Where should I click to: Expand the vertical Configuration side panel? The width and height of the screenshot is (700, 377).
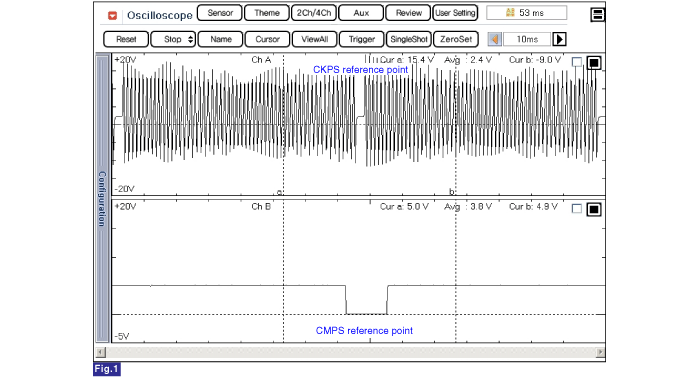coord(103,198)
